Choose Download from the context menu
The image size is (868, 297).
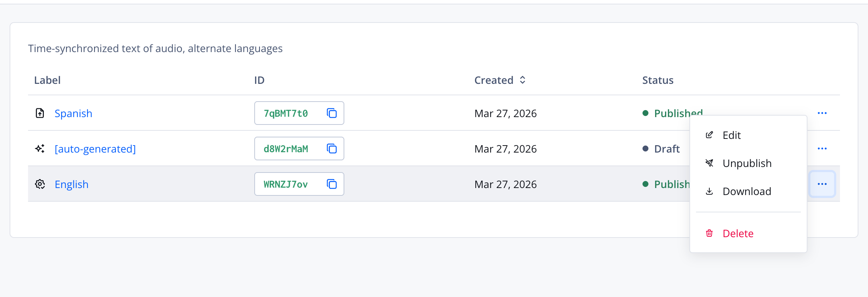point(748,191)
